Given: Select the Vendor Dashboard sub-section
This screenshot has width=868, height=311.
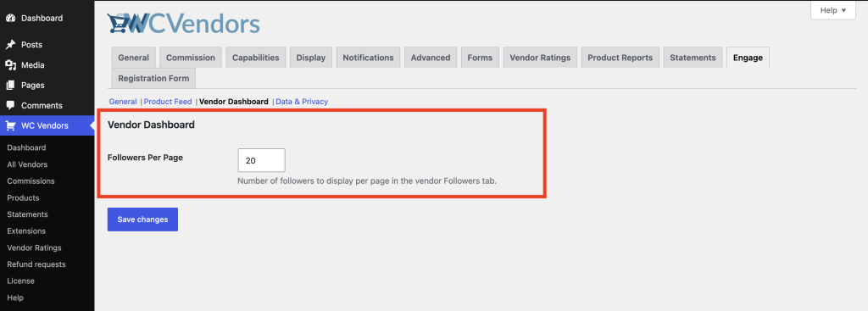Looking at the screenshot, I should pyautogui.click(x=234, y=102).
